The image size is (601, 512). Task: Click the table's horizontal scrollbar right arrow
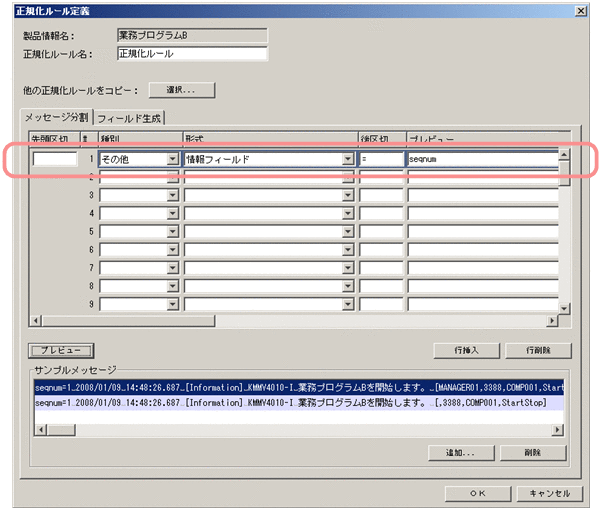551,320
